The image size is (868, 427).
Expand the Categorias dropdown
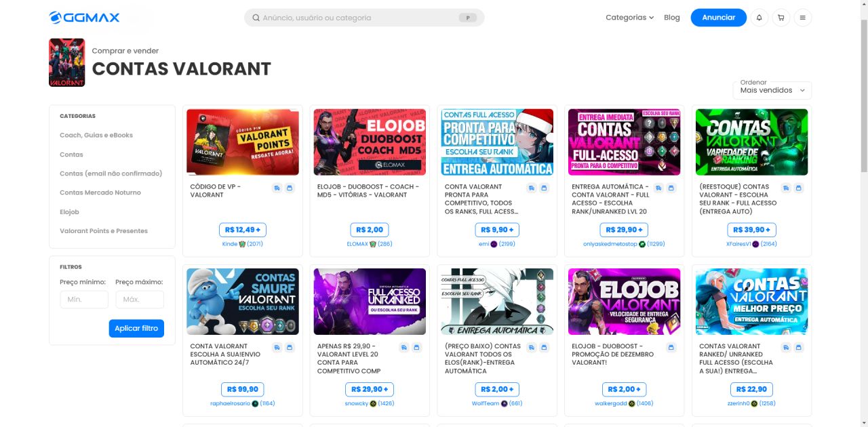[629, 18]
